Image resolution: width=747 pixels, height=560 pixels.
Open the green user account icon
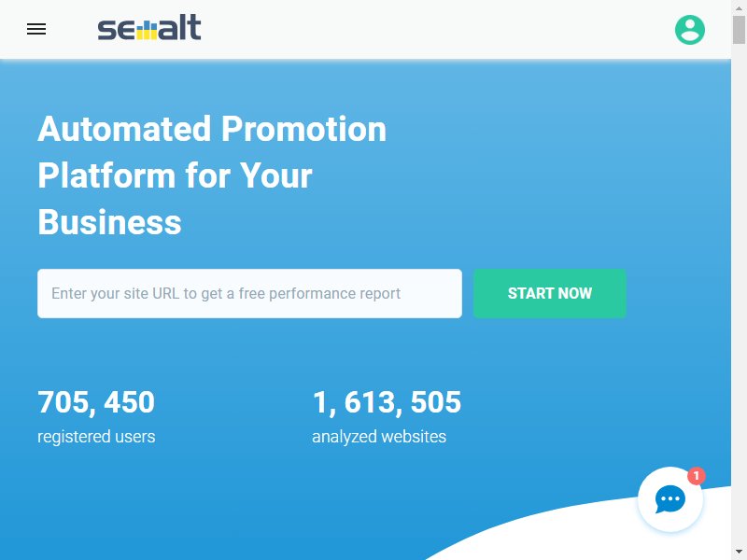[x=690, y=30]
